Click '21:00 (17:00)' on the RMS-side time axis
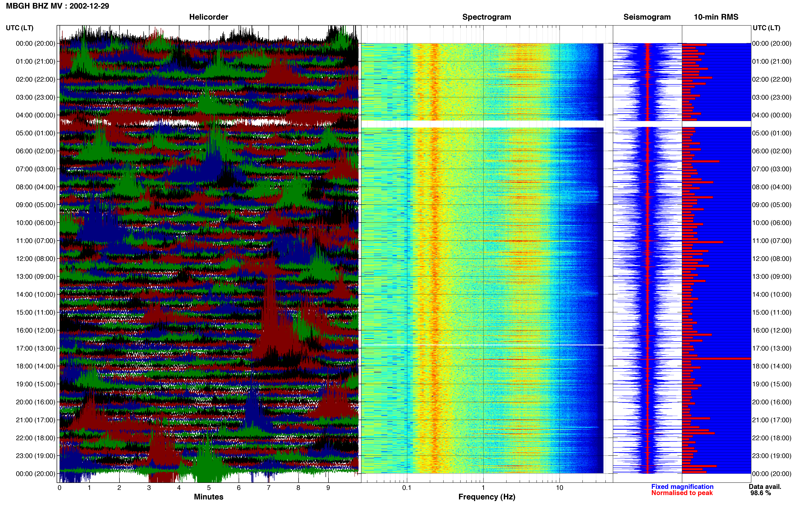 (772, 420)
